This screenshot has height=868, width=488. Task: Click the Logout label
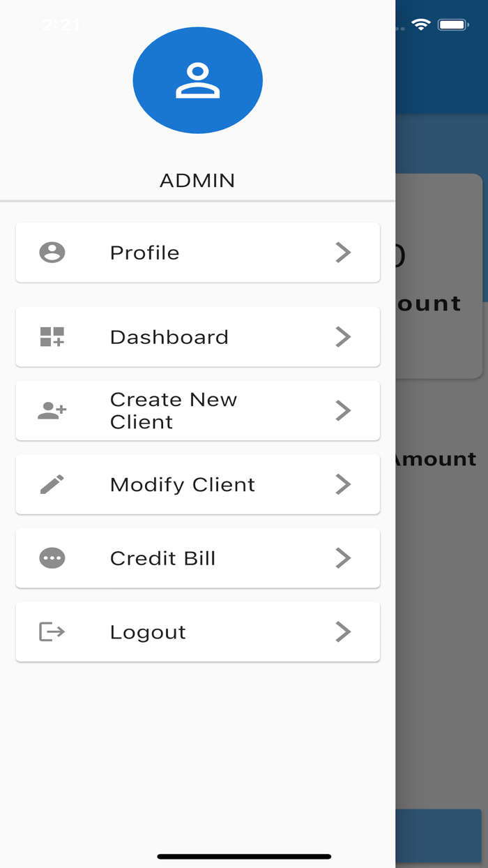148,632
